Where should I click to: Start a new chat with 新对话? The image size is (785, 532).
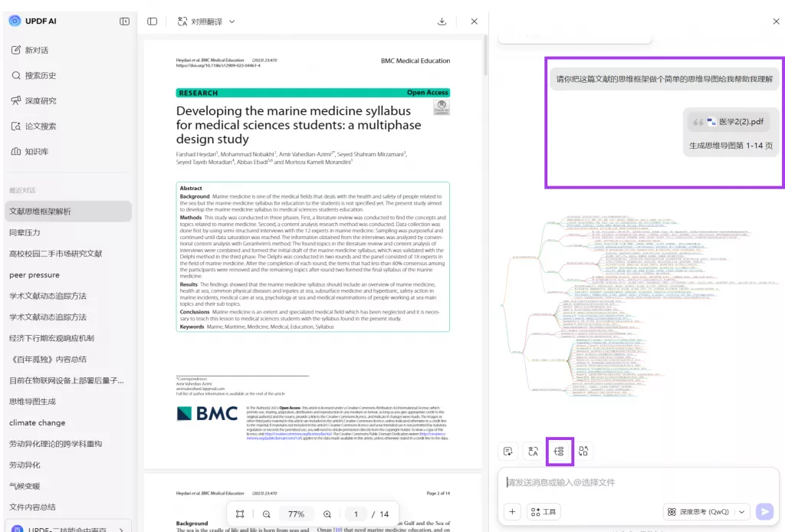pos(36,50)
